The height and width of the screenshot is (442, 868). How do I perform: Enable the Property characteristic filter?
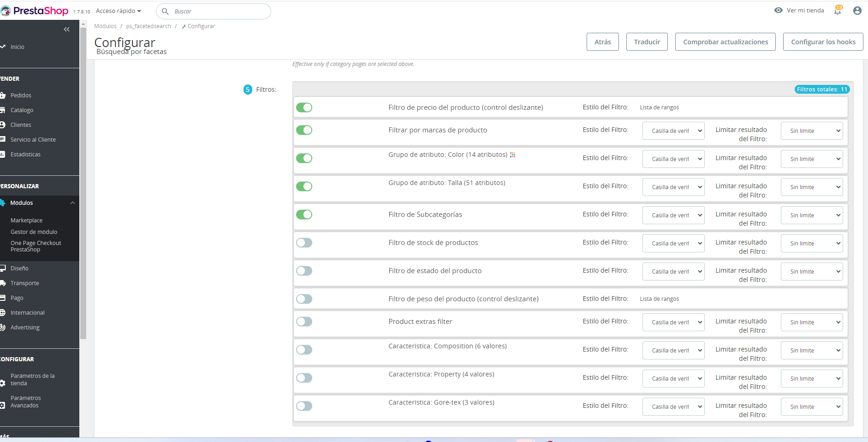(304, 378)
